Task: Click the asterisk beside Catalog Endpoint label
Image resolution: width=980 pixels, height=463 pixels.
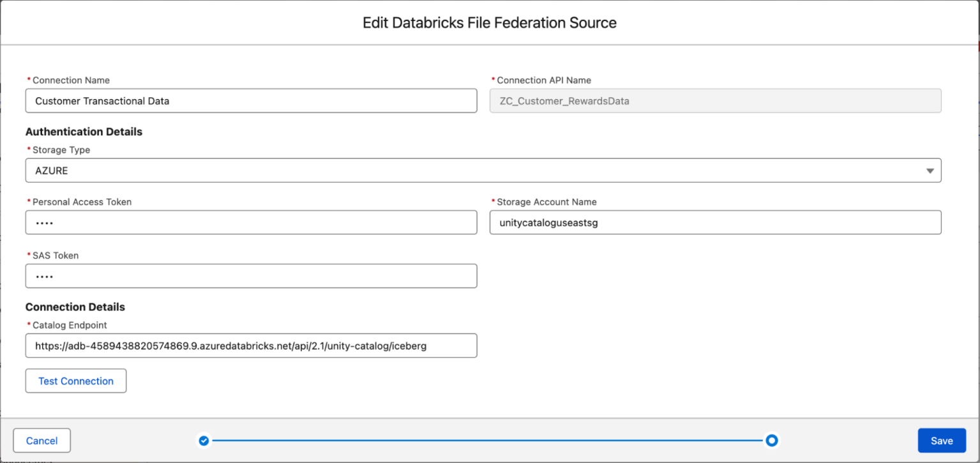Action: click(29, 325)
